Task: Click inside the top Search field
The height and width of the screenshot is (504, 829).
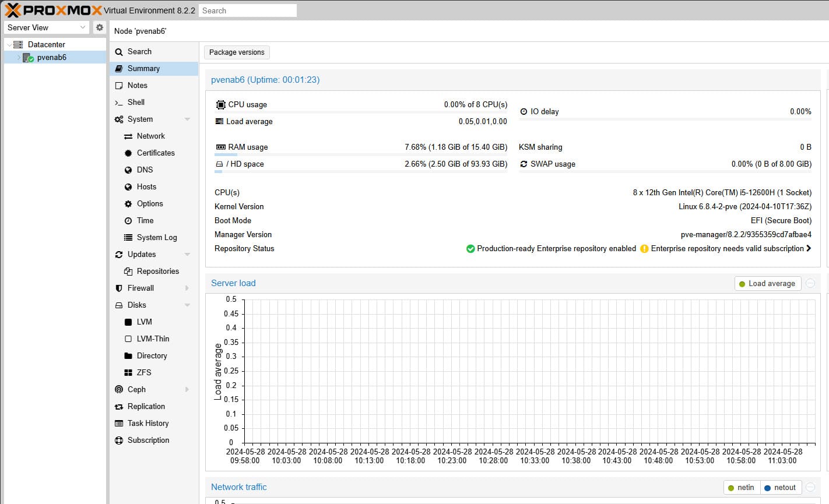Action: [x=247, y=10]
